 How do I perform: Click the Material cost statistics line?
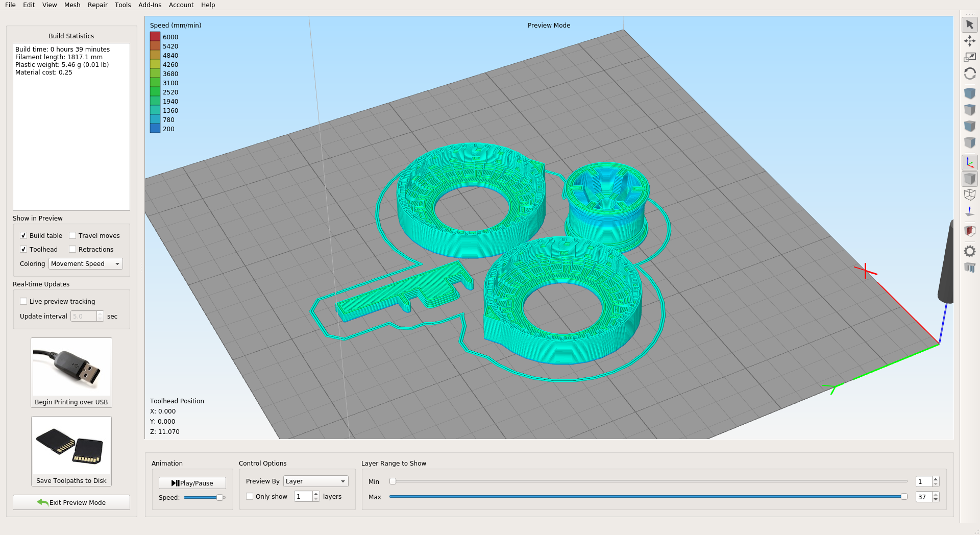[x=44, y=72]
